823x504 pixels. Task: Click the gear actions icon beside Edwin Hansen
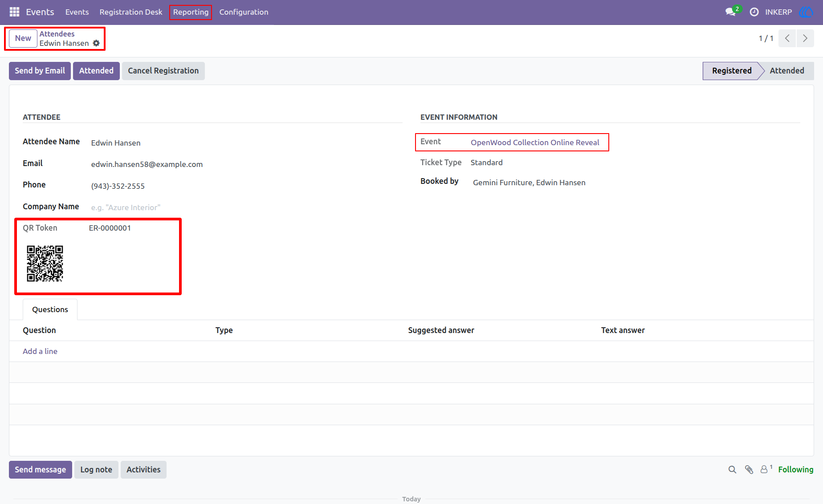[x=96, y=43]
